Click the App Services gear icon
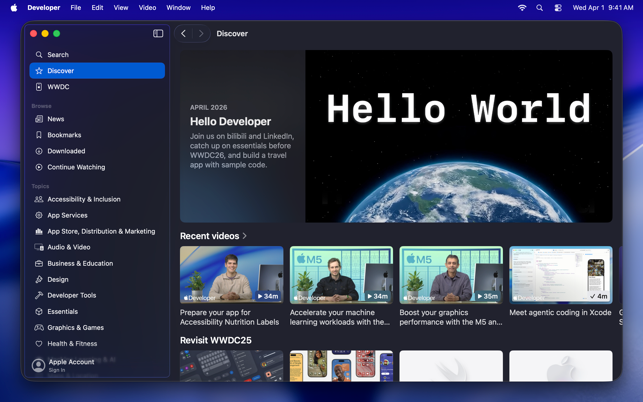Viewport: 643px width, 402px height. tap(39, 215)
